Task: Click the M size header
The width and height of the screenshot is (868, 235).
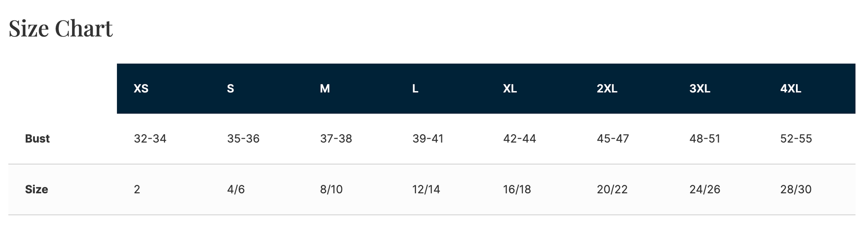Action: (325, 88)
